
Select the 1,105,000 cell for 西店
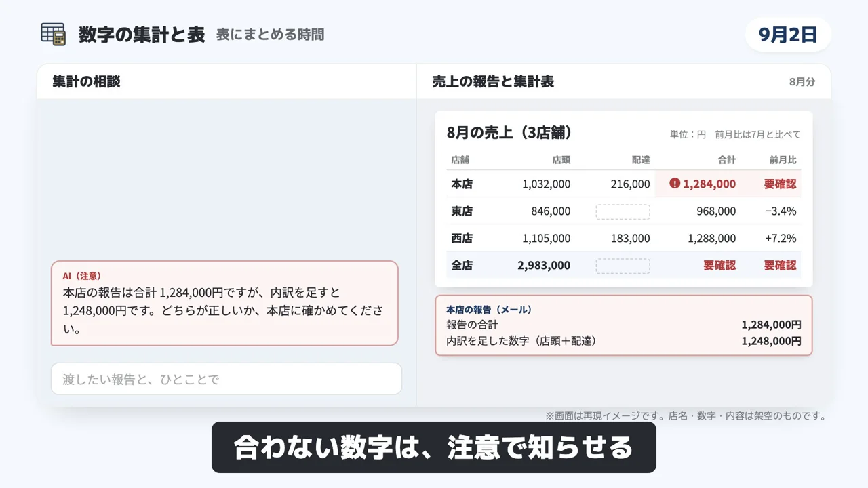[x=547, y=238]
